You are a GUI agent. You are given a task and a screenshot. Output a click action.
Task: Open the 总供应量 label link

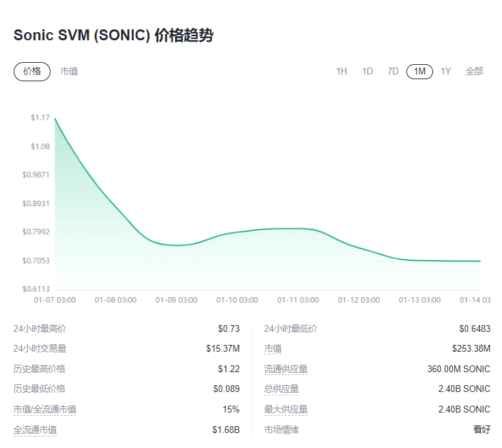click(281, 389)
